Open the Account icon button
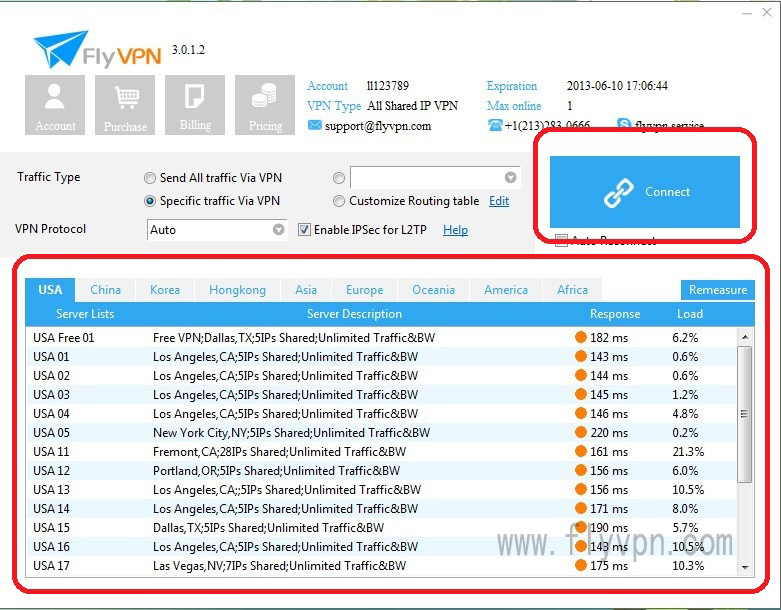 pos(55,105)
